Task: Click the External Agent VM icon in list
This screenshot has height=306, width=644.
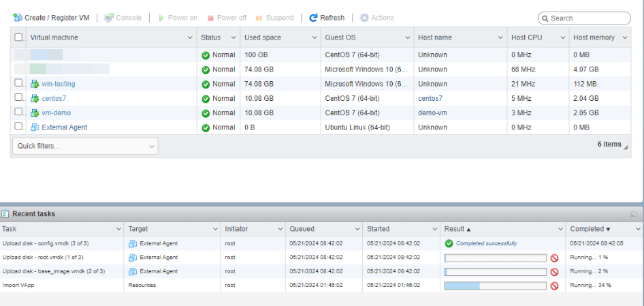Action: click(x=35, y=127)
